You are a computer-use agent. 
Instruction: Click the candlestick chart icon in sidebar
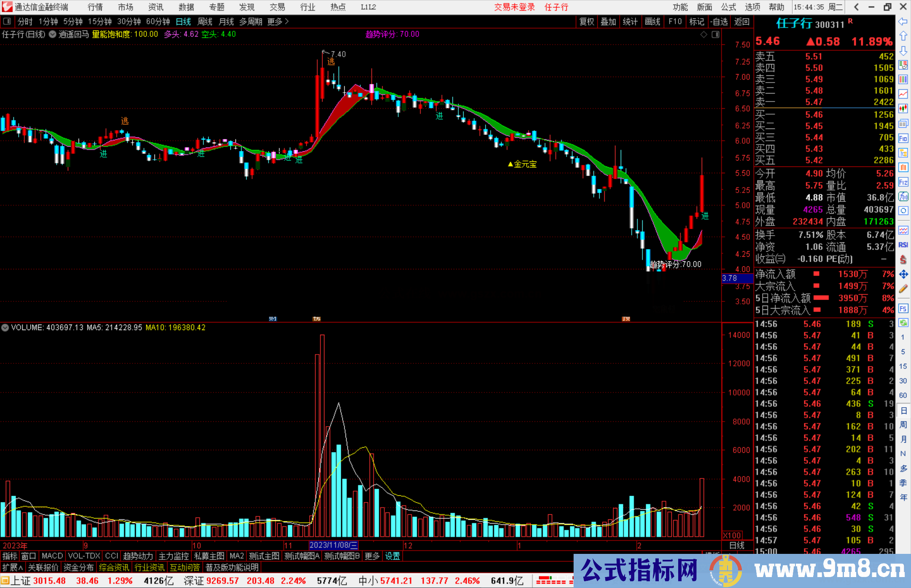[x=903, y=109]
